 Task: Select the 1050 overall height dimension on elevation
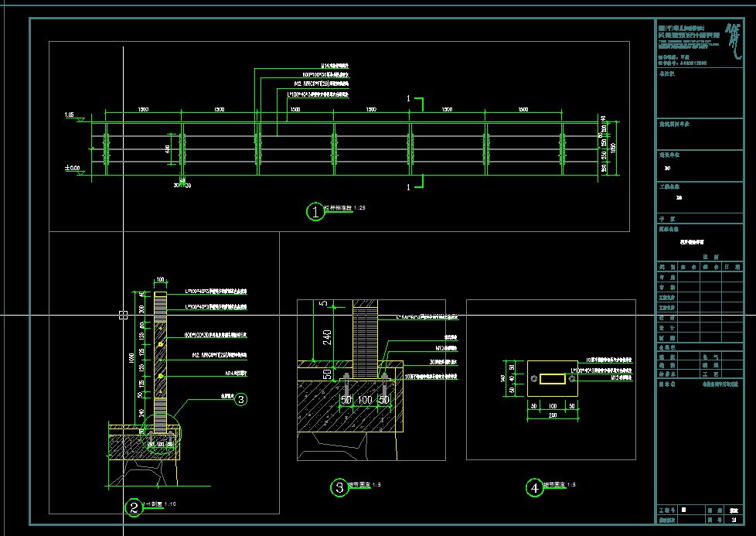coord(613,147)
